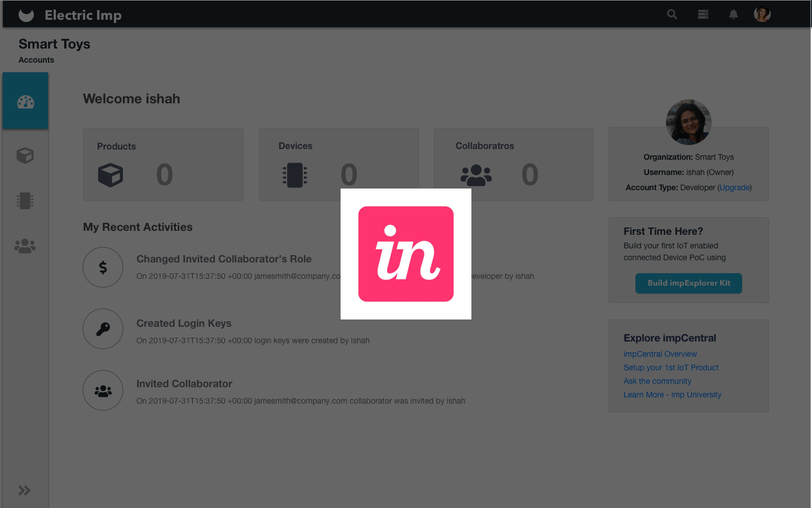Select the dashboard gauge sidebar icon
Screen dimensions: 812x508
click(25, 102)
